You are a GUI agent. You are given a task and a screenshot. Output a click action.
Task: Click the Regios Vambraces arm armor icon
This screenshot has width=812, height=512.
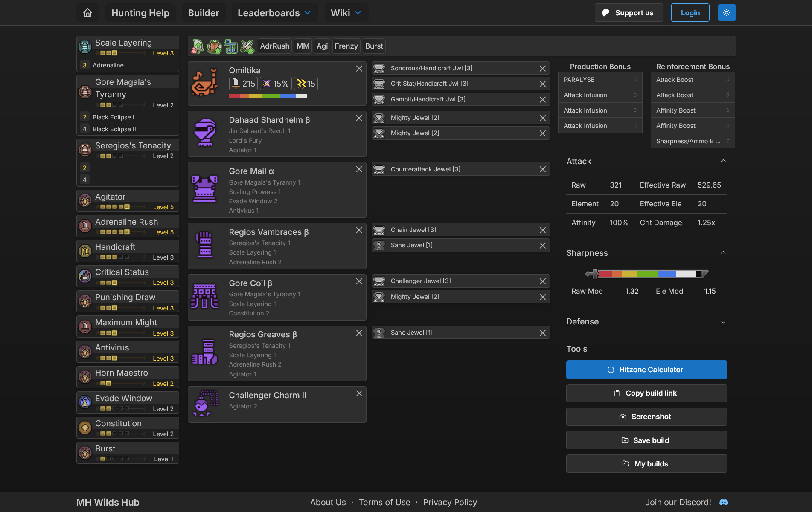pos(205,245)
